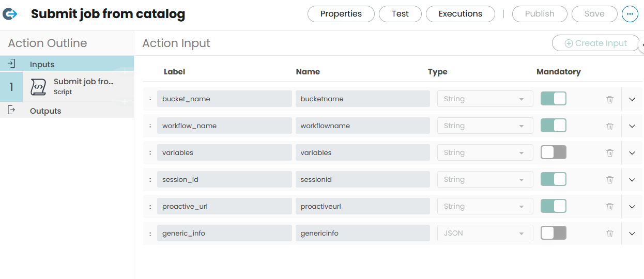Viewport: 644px width, 279px height.
Task: Delete the bucket_name input row
Action: (x=610, y=99)
